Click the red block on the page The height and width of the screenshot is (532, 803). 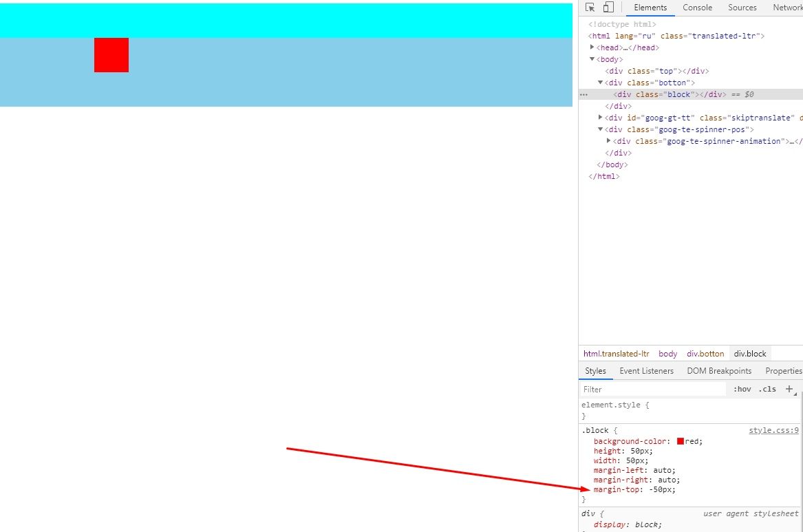pyautogui.click(x=111, y=55)
